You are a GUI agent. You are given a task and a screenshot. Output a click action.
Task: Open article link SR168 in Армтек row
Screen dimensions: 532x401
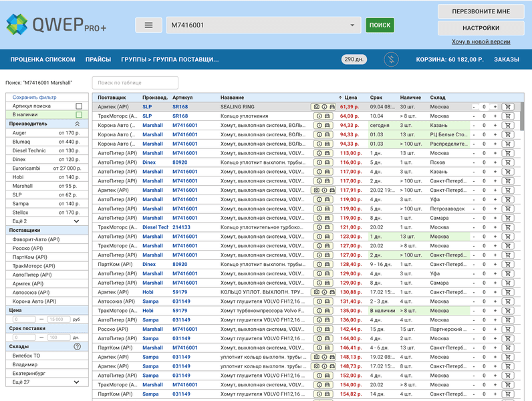tap(180, 106)
